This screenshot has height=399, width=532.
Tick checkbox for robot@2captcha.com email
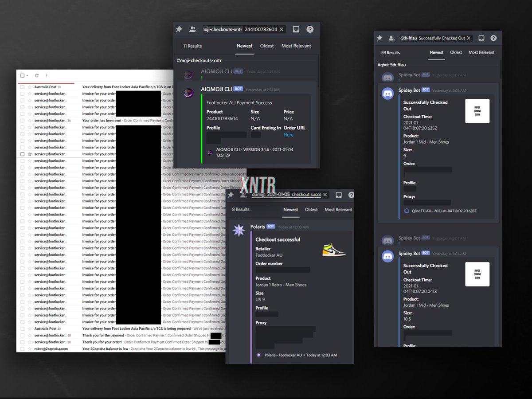(x=23, y=349)
